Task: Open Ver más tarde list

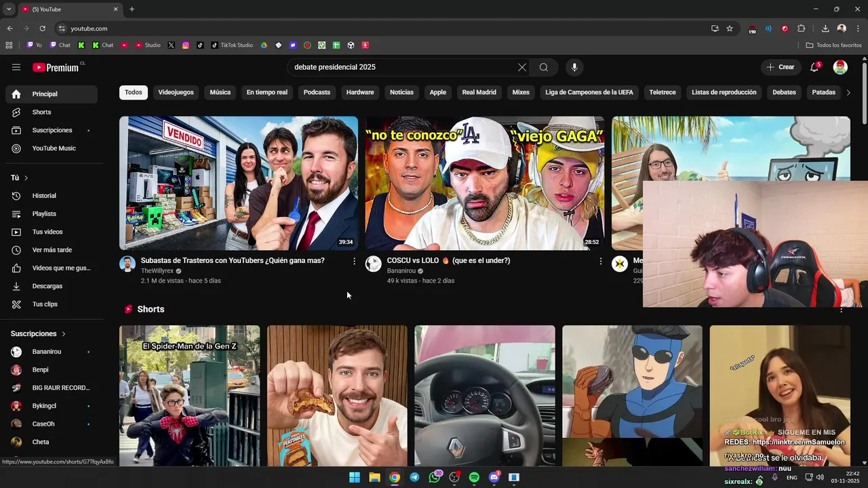Action: (52, 250)
